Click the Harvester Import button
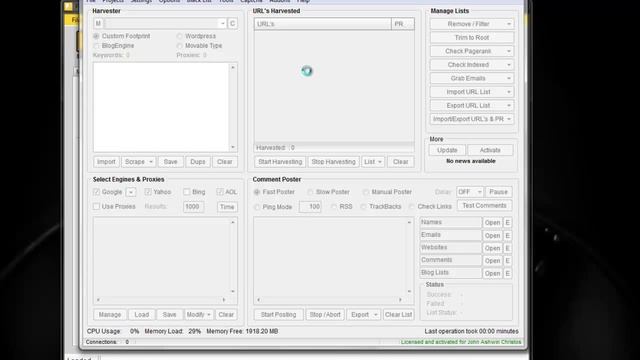 (106, 162)
